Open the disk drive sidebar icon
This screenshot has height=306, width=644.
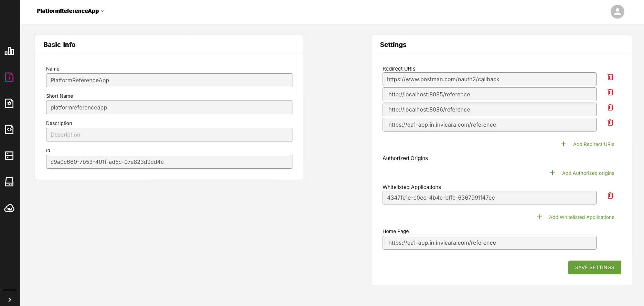(x=9, y=182)
